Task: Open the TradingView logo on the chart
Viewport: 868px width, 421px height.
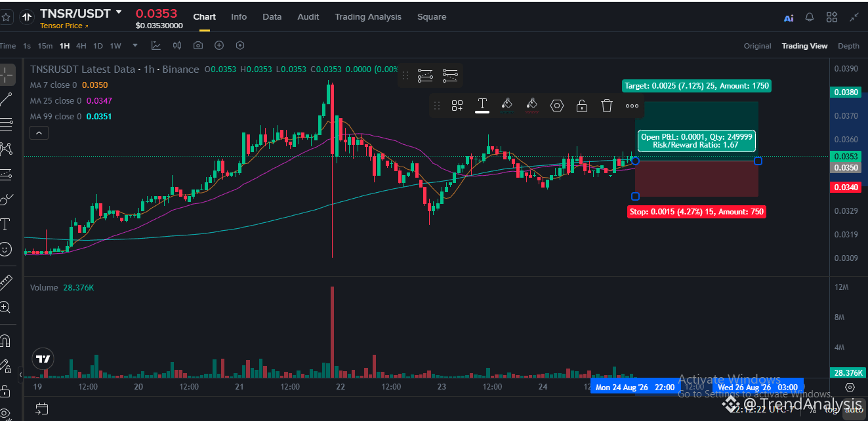Action: (43, 359)
